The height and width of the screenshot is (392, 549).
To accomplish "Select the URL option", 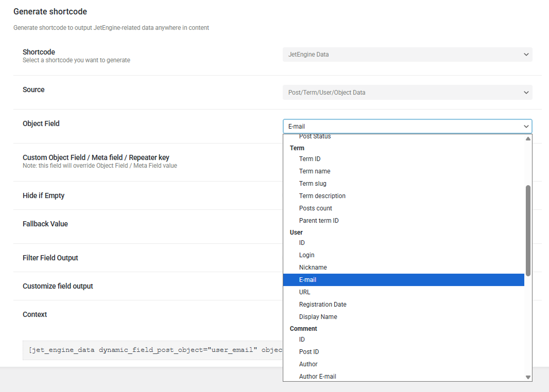I will 404,292.
